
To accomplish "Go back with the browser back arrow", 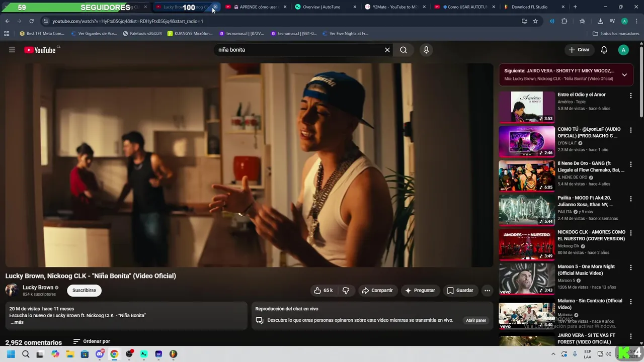I will pos(7,21).
